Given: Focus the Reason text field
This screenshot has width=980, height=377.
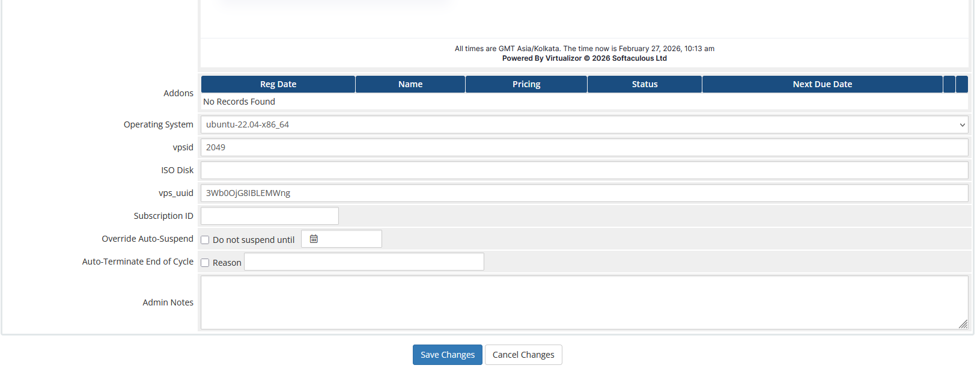Looking at the screenshot, I should coord(364,262).
